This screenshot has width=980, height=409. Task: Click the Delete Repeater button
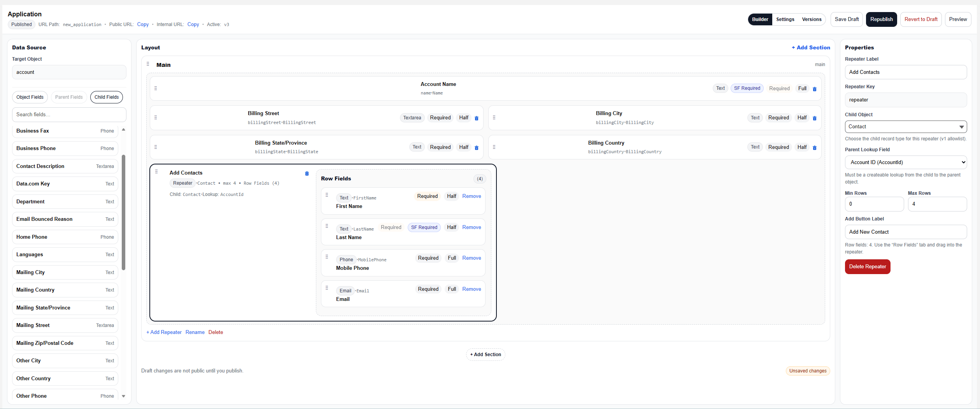[867, 267]
